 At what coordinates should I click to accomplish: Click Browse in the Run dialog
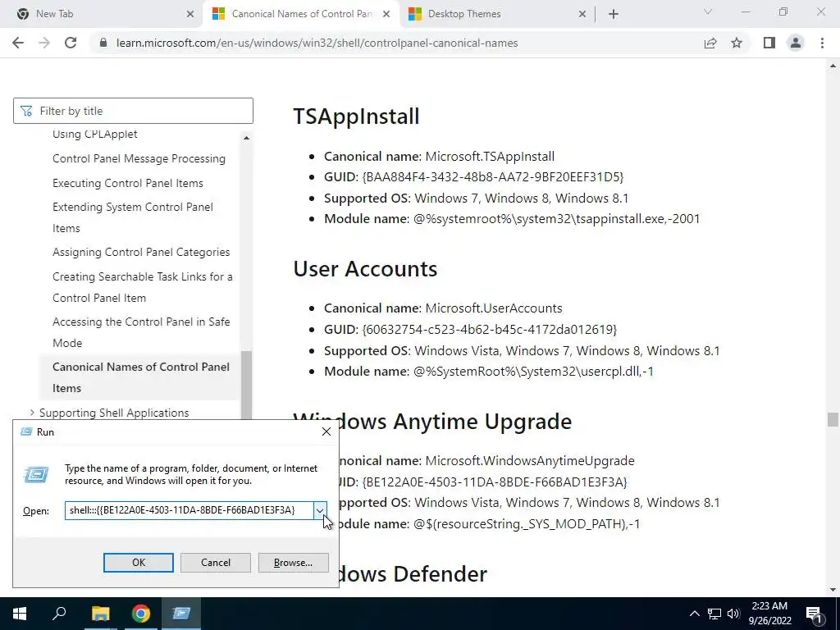click(x=293, y=563)
